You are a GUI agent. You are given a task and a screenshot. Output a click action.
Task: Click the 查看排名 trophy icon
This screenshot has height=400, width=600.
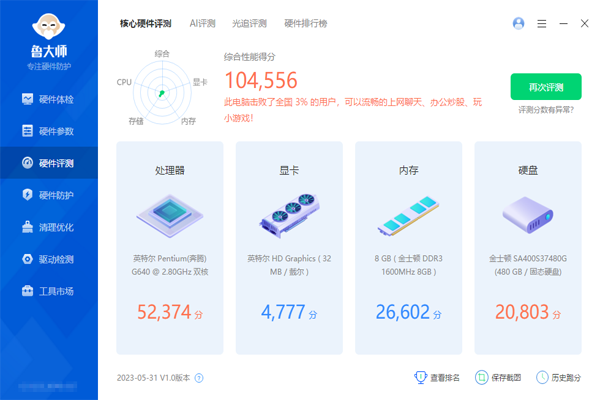[421, 377]
